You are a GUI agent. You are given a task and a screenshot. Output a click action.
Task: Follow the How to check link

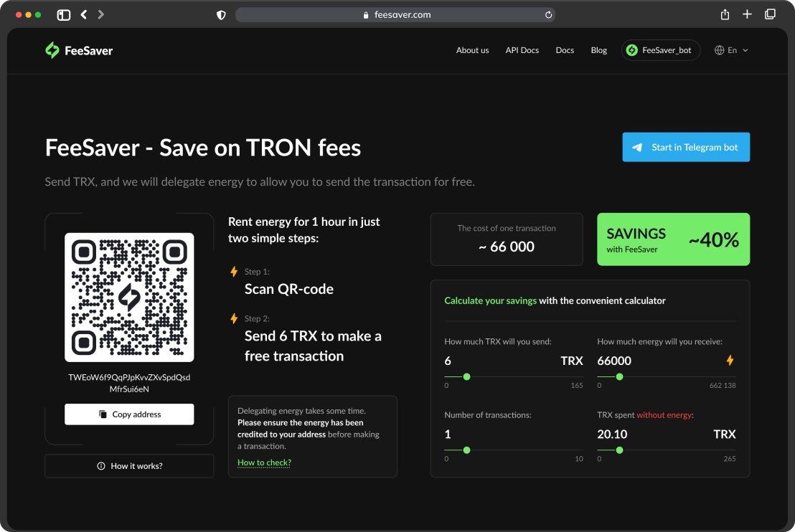(x=264, y=462)
